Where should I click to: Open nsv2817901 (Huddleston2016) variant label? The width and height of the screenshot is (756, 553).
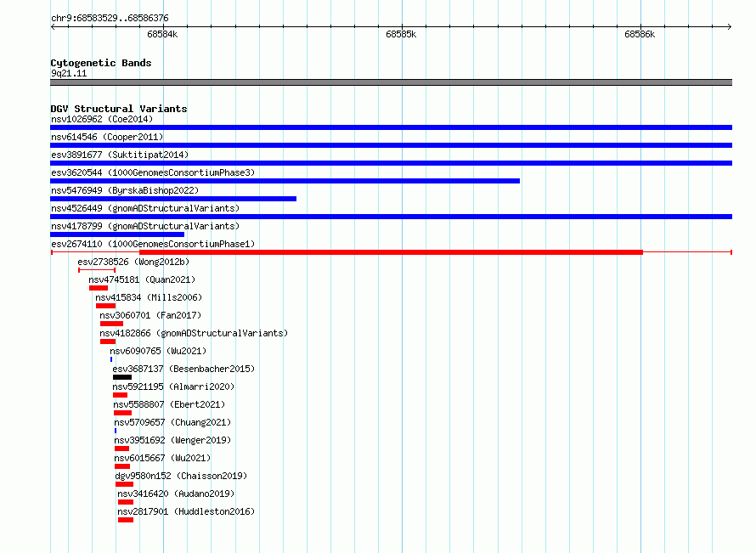coord(186,511)
